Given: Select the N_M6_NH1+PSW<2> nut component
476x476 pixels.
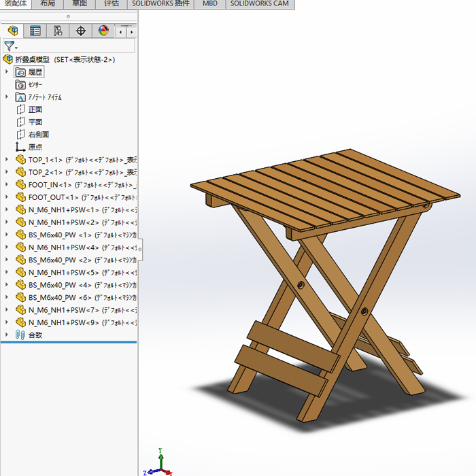Looking at the screenshot, I should [76, 222].
